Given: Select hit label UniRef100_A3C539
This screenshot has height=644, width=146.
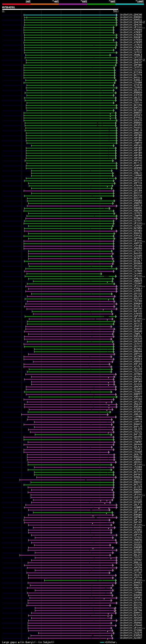Looking at the screenshot, I should pyautogui.click(x=131, y=95).
